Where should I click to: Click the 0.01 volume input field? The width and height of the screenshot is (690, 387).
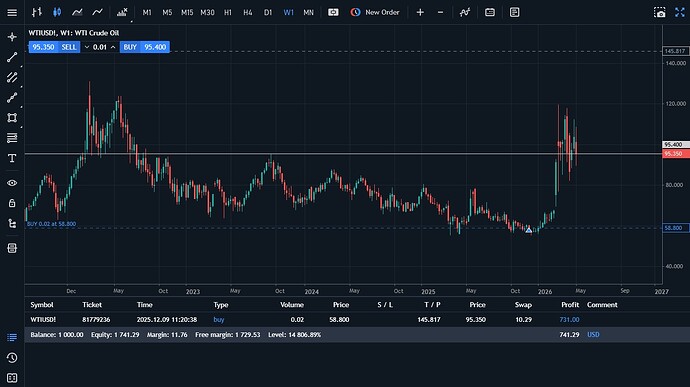100,47
